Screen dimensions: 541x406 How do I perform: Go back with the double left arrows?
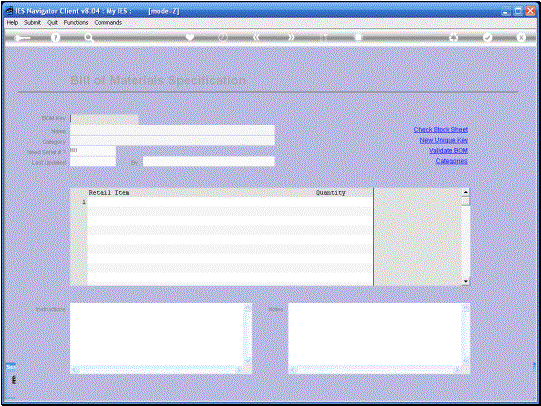pyautogui.click(x=256, y=37)
